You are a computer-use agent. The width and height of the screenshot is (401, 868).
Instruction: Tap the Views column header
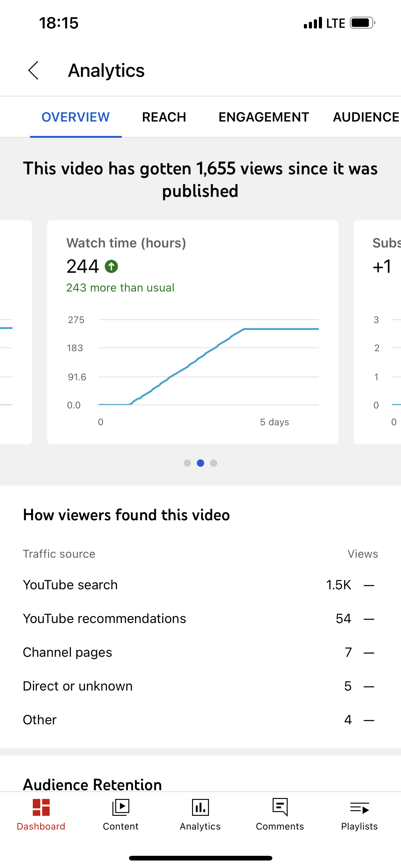tap(363, 554)
